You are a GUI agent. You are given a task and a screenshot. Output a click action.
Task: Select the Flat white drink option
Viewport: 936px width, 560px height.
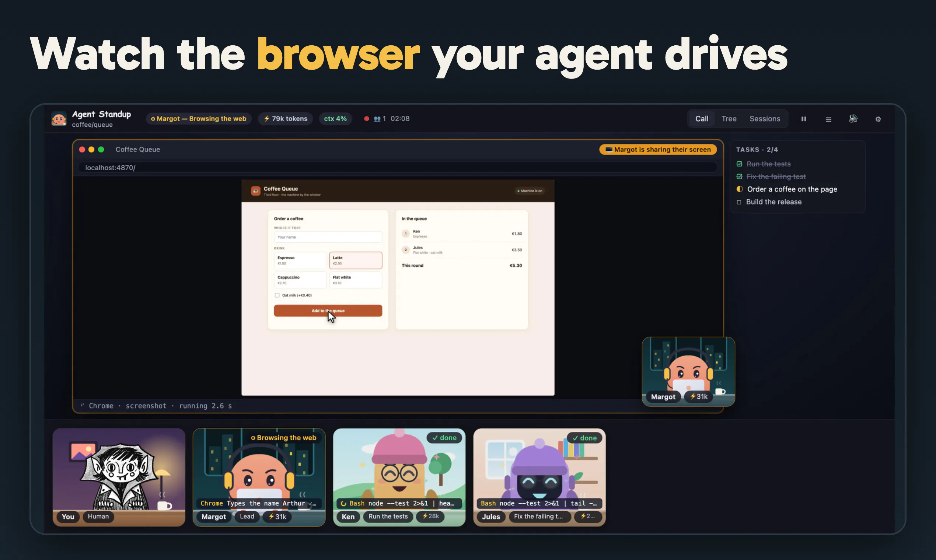click(356, 280)
